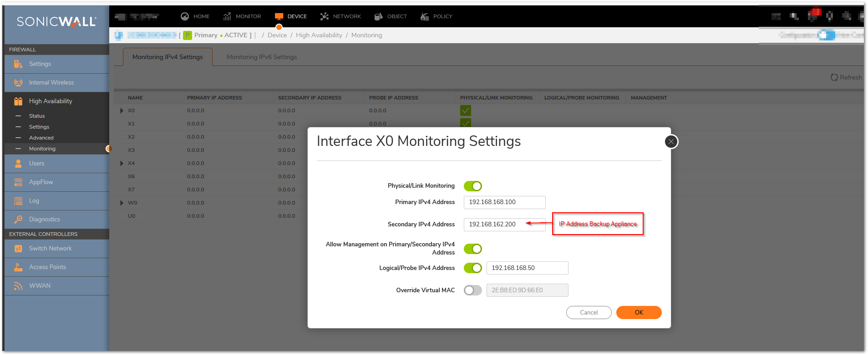Screen dimensions: 868x355
Task: Click Monitoring breadcrumb link
Action: (367, 35)
